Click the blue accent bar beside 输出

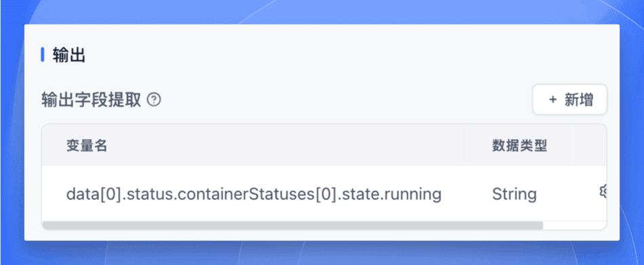[x=42, y=54]
